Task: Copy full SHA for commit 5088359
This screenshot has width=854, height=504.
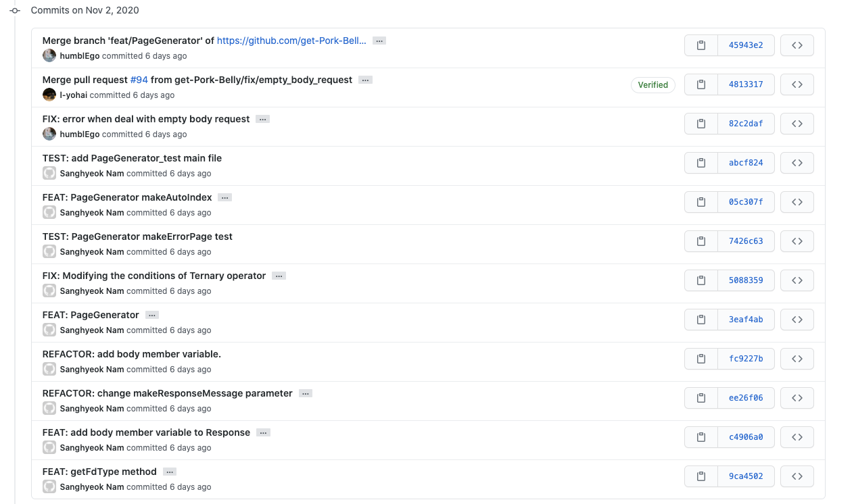Action: (701, 280)
